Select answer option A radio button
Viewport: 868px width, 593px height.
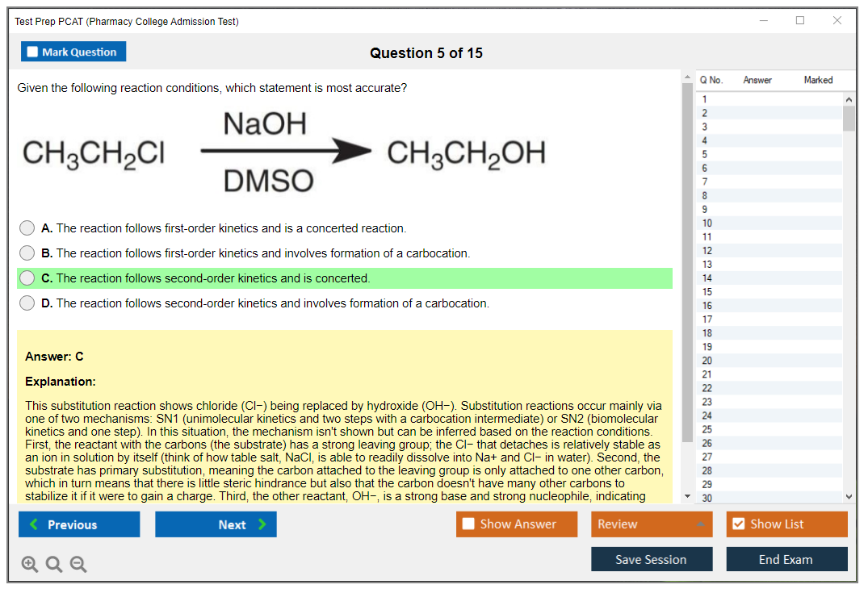(x=27, y=228)
